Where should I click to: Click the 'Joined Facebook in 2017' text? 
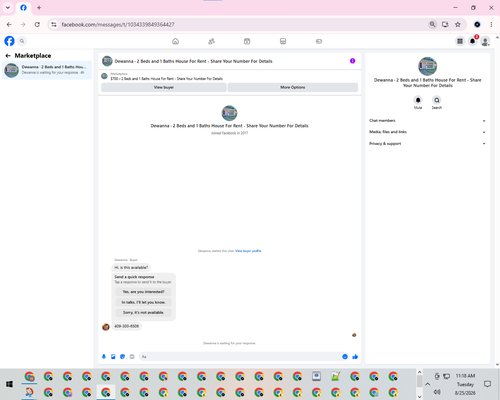[229, 133]
